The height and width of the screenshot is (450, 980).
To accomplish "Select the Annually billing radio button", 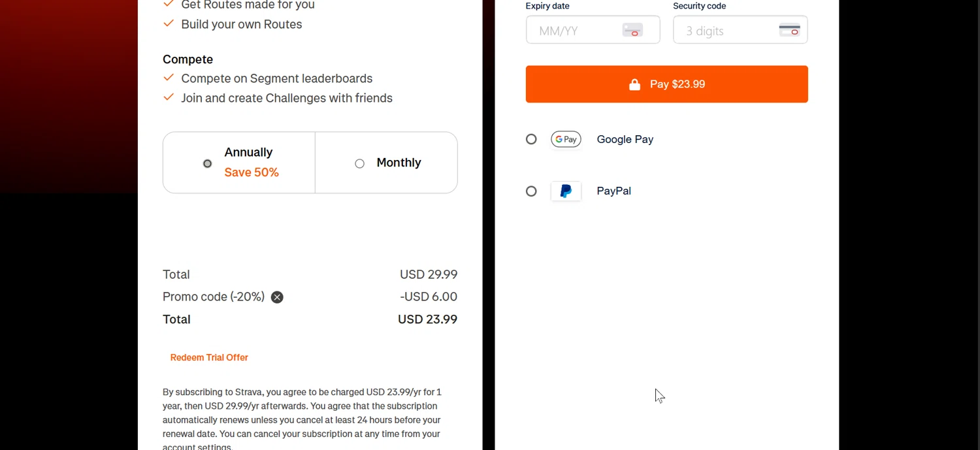I will tap(207, 163).
